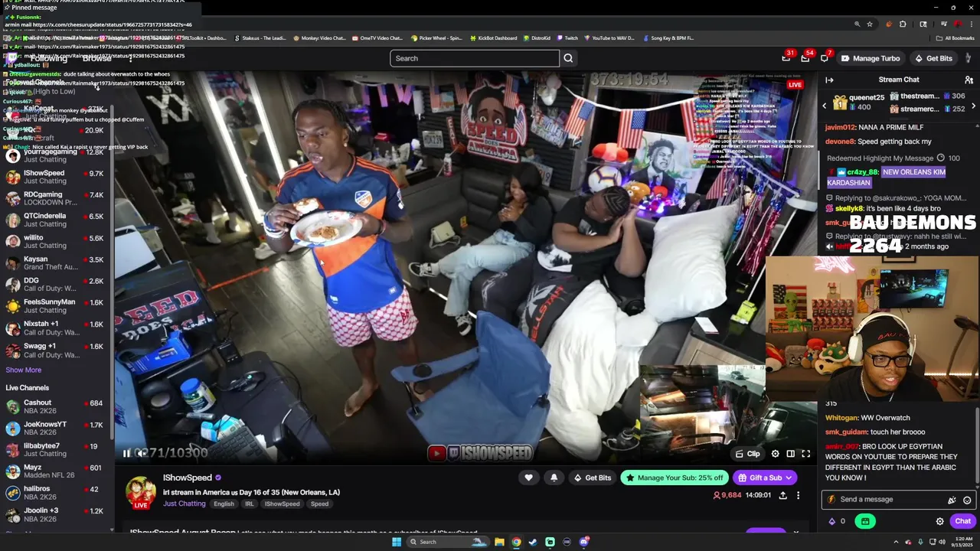Screen dimensions: 980x551
Task: Open the IShowSpeed channel avatar
Action: pyautogui.click(x=141, y=491)
